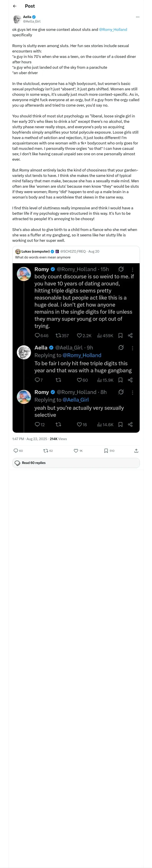The height and width of the screenshot is (868, 152).
Task: Like the post with the heart icon
Action: pos(76,450)
